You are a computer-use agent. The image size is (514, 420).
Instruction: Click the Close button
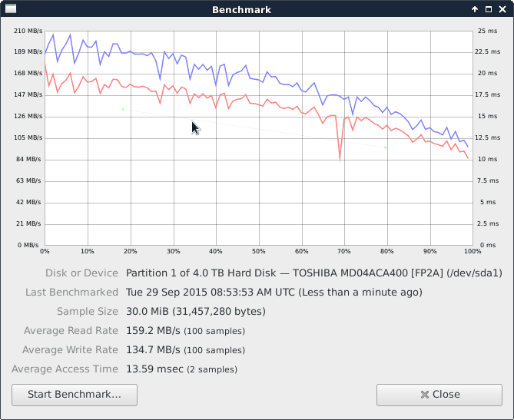click(439, 395)
